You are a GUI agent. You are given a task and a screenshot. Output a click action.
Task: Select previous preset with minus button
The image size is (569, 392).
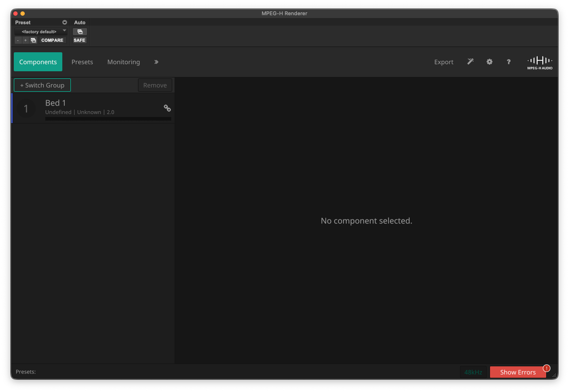tap(18, 40)
